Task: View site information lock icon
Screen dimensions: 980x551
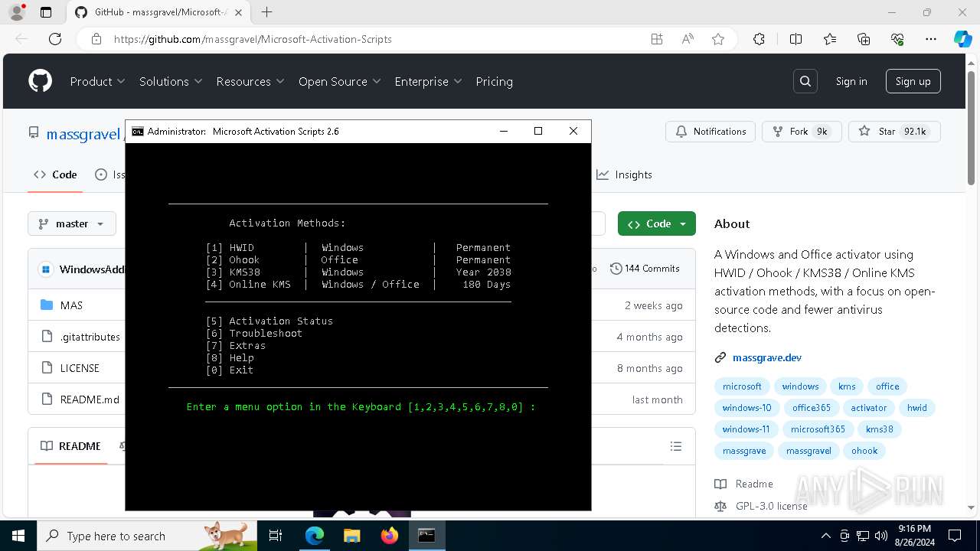Action: pyautogui.click(x=96, y=39)
